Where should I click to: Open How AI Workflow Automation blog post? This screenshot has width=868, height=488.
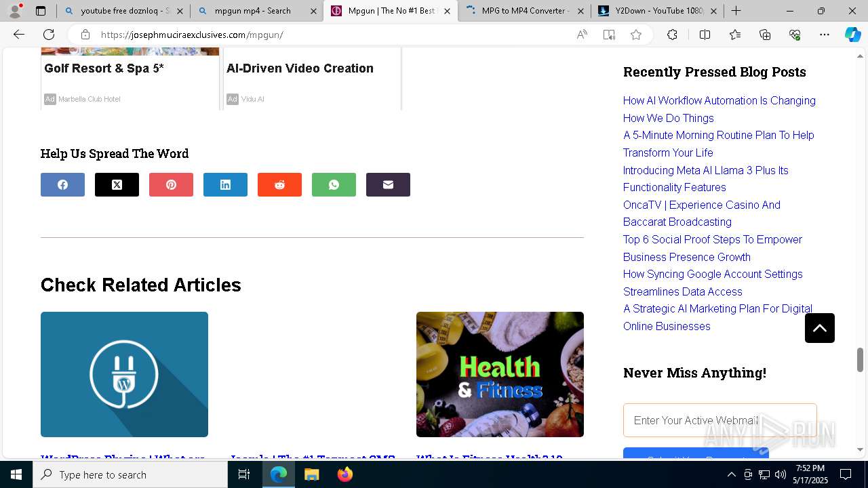pos(719,109)
